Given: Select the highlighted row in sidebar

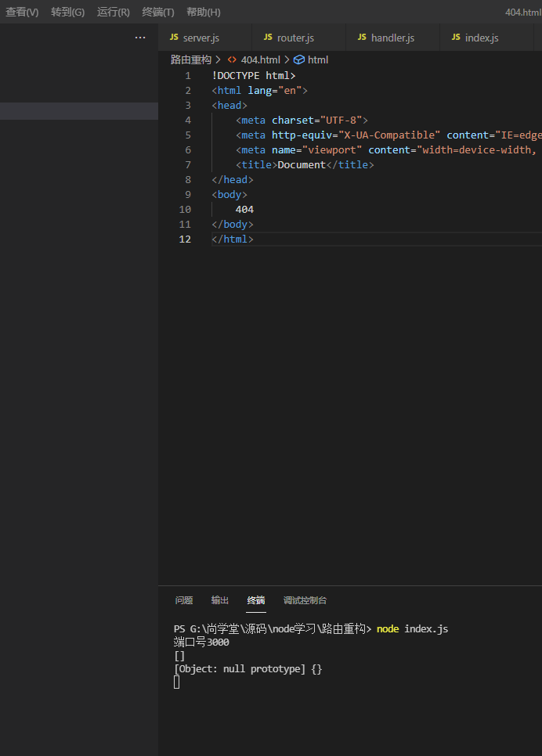Looking at the screenshot, I should [79, 111].
